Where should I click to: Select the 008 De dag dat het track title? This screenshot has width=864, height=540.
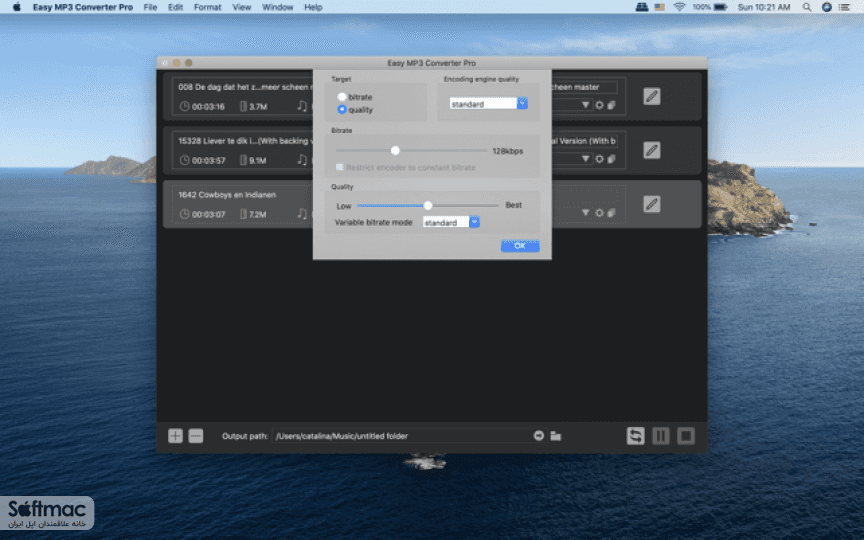pyautogui.click(x=245, y=87)
